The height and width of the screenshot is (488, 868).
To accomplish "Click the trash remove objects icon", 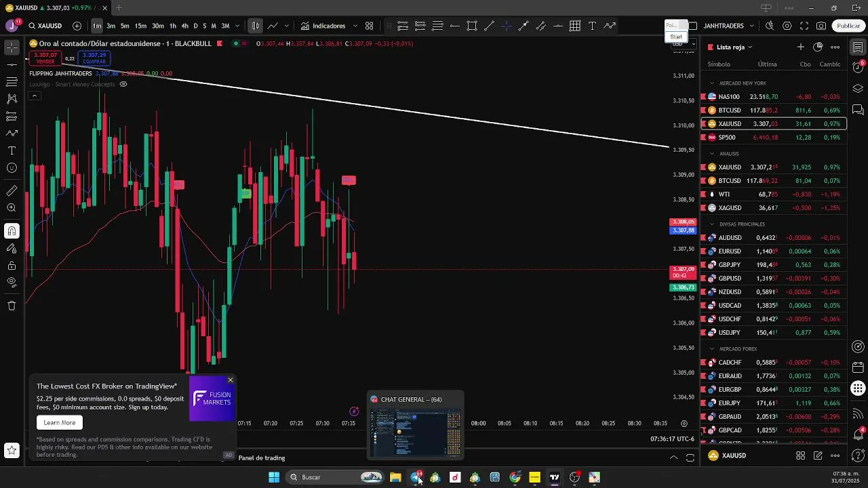I will pos(12,306).
